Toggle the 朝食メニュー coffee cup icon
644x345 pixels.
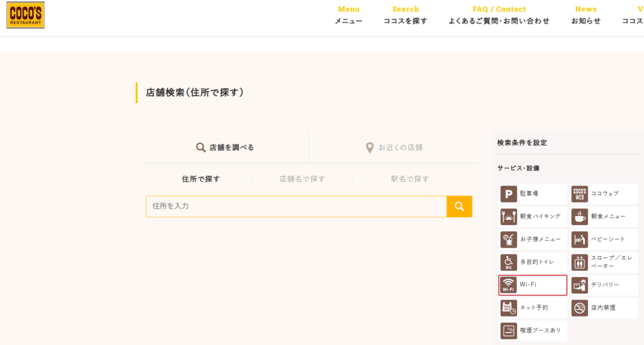579,217
